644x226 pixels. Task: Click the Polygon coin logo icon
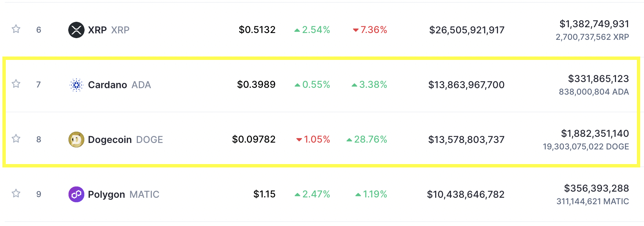pyautogui.click(x=76, y=194)
